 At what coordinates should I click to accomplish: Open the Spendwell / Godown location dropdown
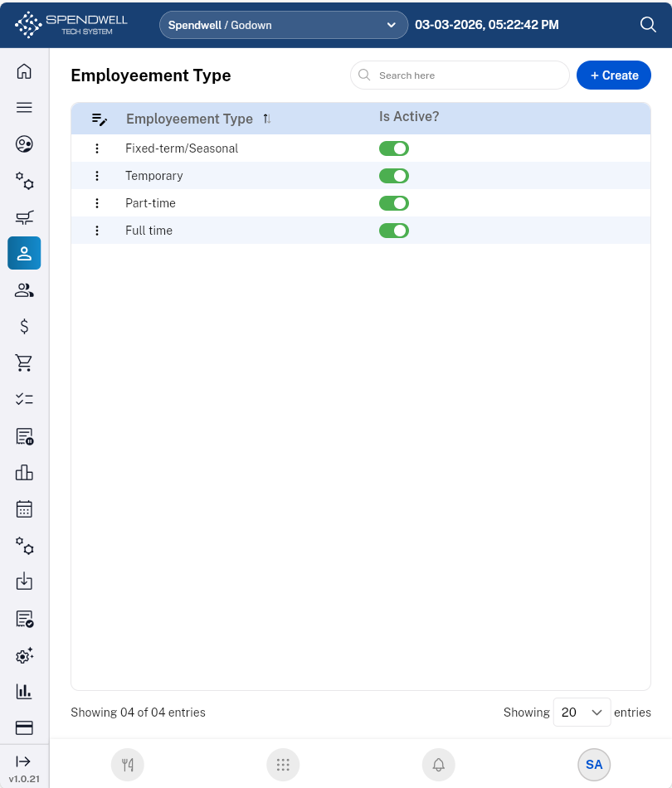284,25
